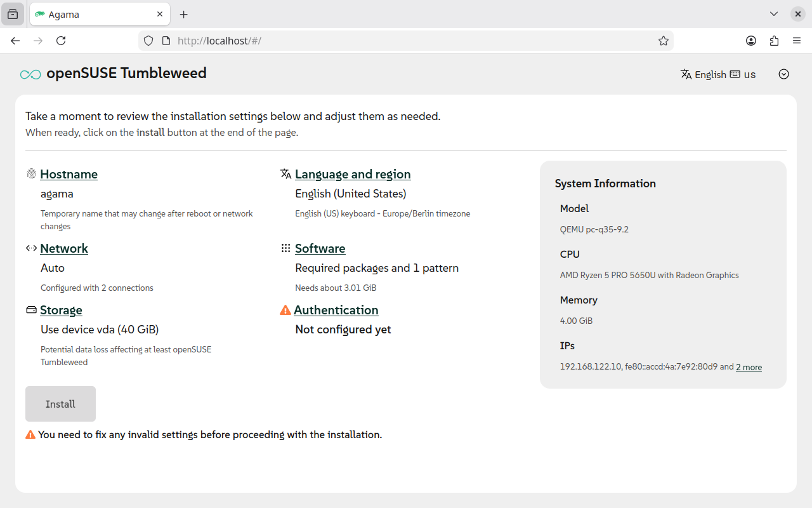The width and height of the screenshot is (812, 508).
Task: Show the 2 more IP addresses
Action: [749, 367]
